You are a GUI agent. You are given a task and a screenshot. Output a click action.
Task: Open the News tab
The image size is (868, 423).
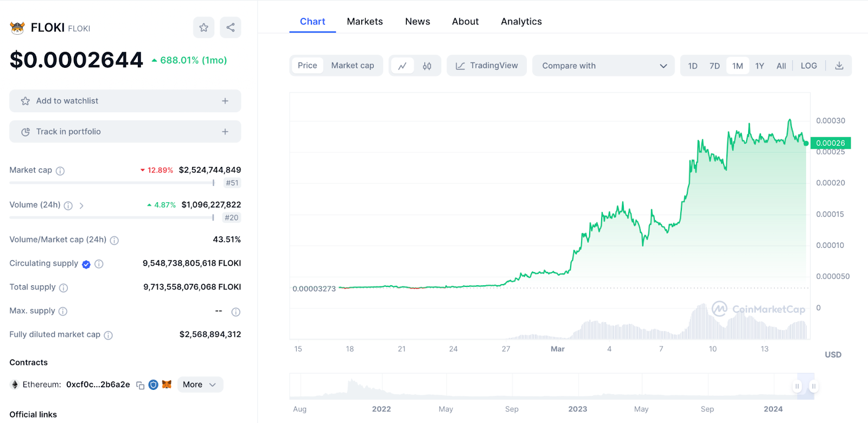pos(418,22)
